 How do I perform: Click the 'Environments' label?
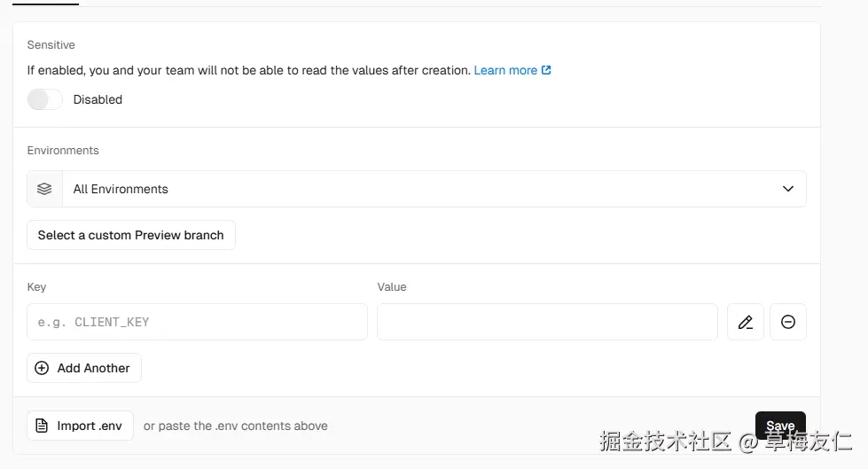(x=63, y=151)
